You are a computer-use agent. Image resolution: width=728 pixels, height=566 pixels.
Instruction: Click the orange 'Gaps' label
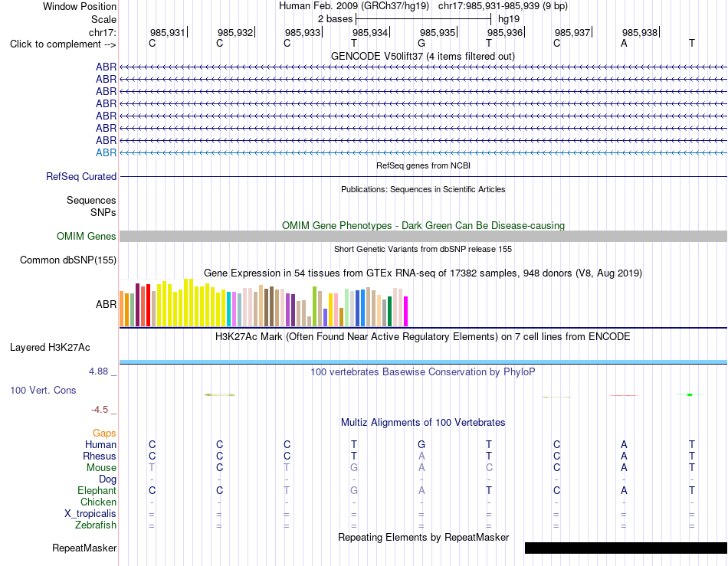pos(104,433)
